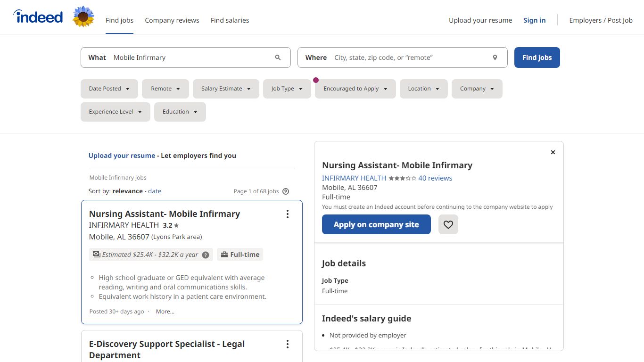This screenshot has width=644, height=362.
Task: Open the Indeed logo homepage
Action: (38, 17)
